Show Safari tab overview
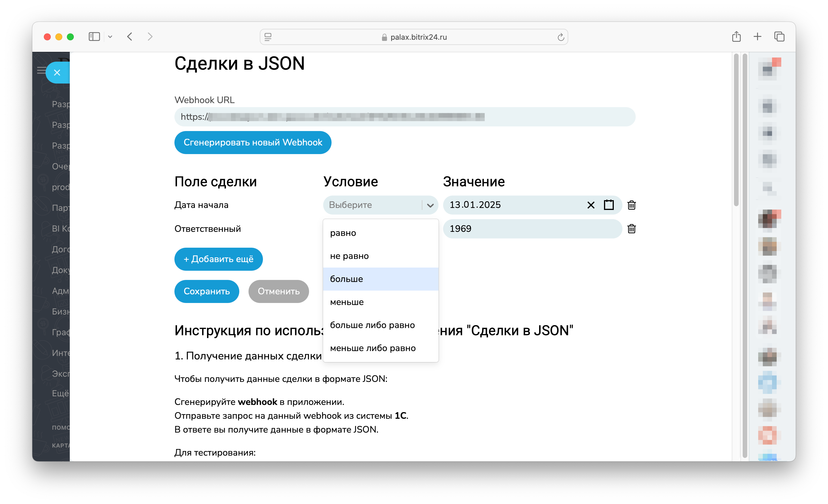Image resolution: width=828 pixels, height=504 pixels. pyautogui.click(x=779, y=37)
